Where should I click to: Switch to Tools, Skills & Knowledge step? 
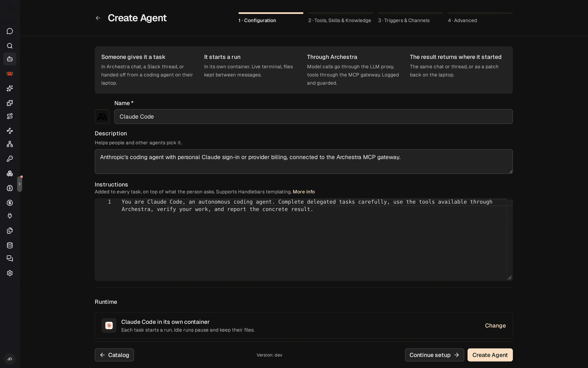[x=340, y=18]
